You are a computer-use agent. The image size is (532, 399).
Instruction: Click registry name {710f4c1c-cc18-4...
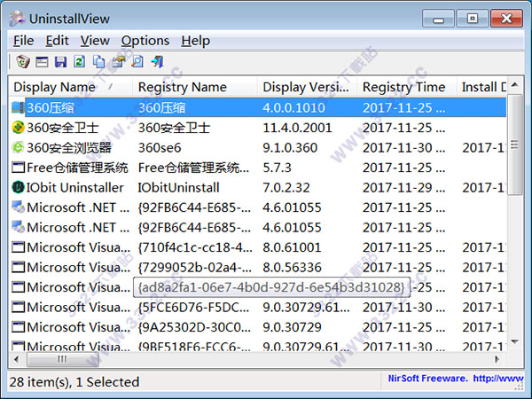click(x=195, y=247)
